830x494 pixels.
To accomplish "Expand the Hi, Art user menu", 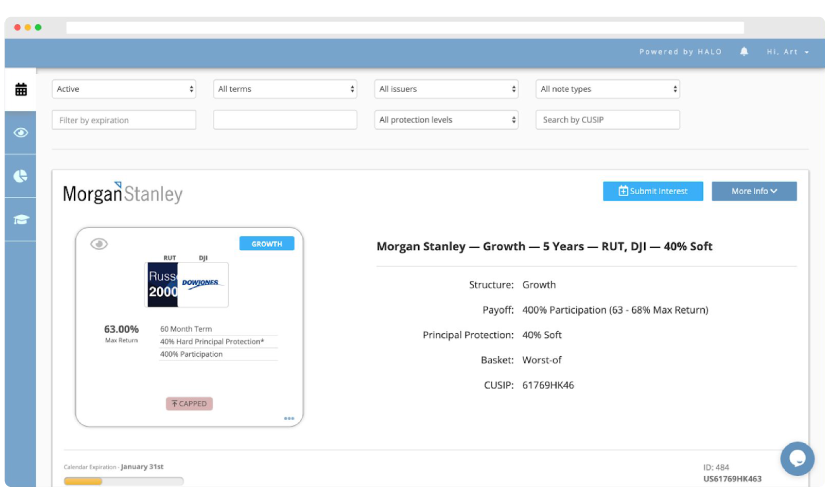I will (788, 51).
